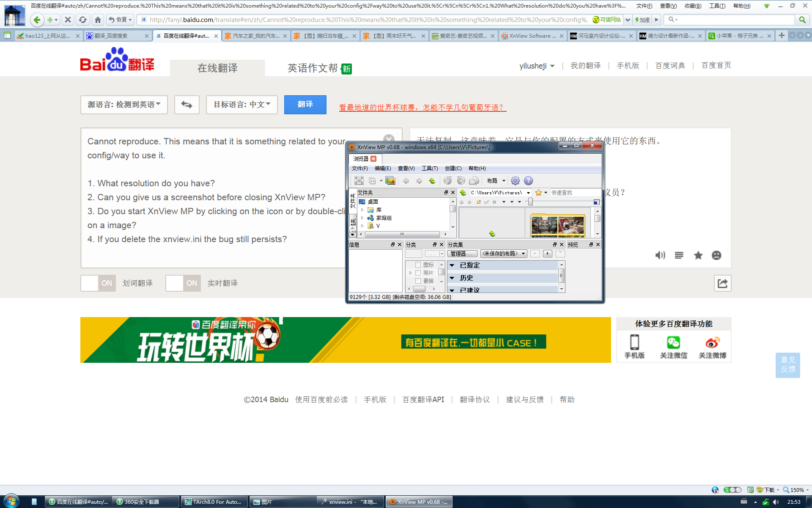The image size is (812, 508).
Task: Click 百度翻译API footer link
Action: click(x=423, y=400)
